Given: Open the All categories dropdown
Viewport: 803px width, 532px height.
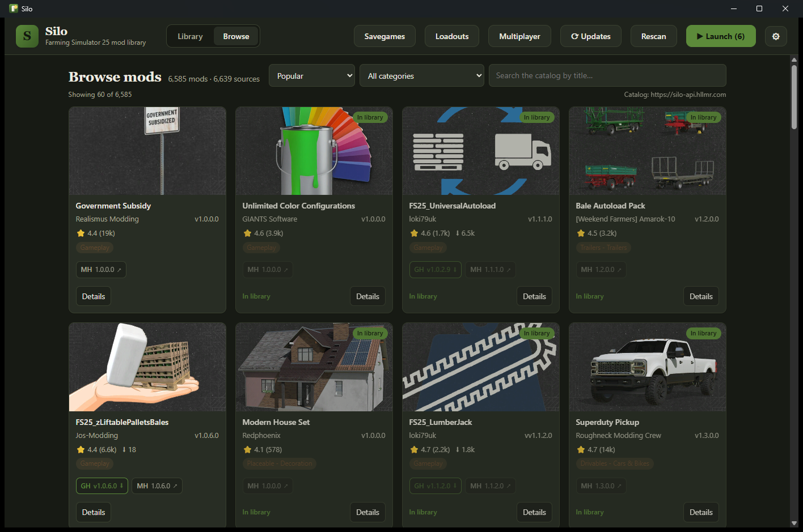Looking at the screenshot, I should tap(422, 75).
